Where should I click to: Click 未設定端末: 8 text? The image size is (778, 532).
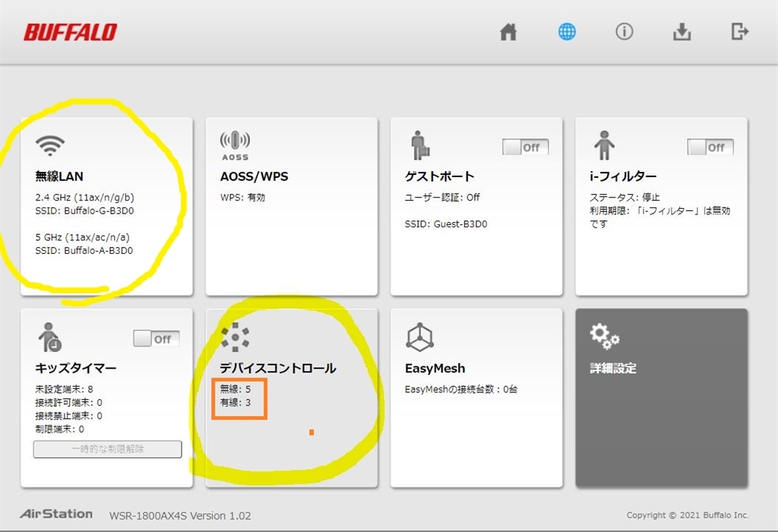[64, 389]
